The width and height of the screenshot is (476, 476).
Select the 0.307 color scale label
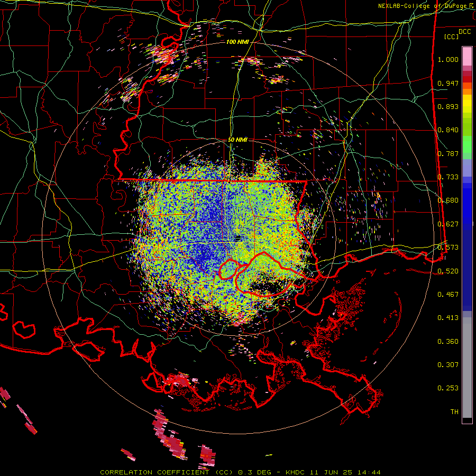click(x=448, y=364)
